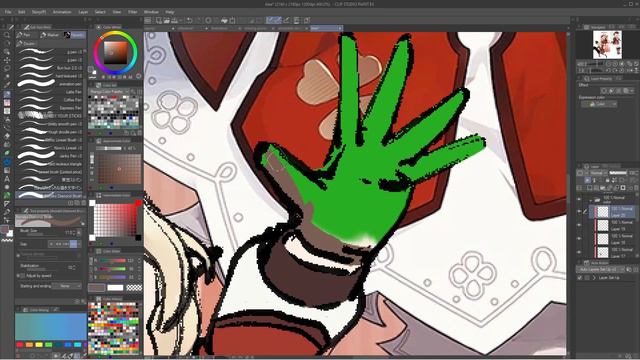Open the Edit menu
640x360 pixels.
pos(21,12)
